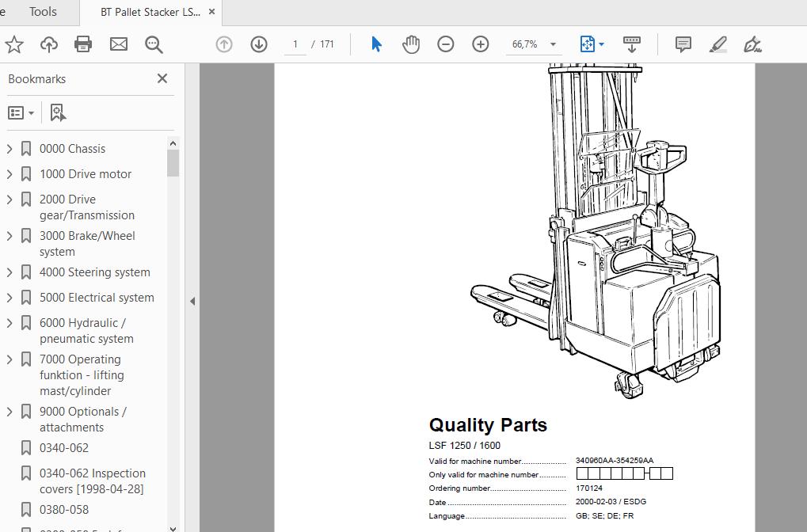Expand the 7000 Operating funktion bookmark

point(10,359)
